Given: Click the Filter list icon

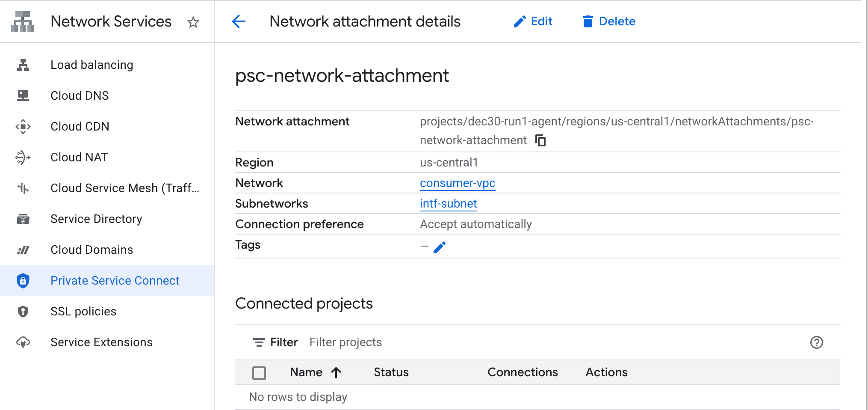Looking at the screenshot, I should click(259, 342).
